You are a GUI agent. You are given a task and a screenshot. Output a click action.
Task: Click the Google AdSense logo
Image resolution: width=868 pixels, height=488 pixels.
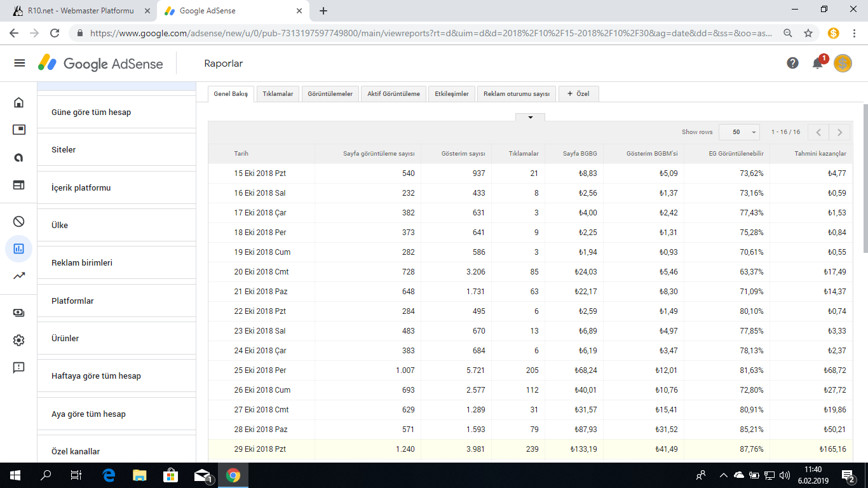pyautogui.click(x=100, y=63)
